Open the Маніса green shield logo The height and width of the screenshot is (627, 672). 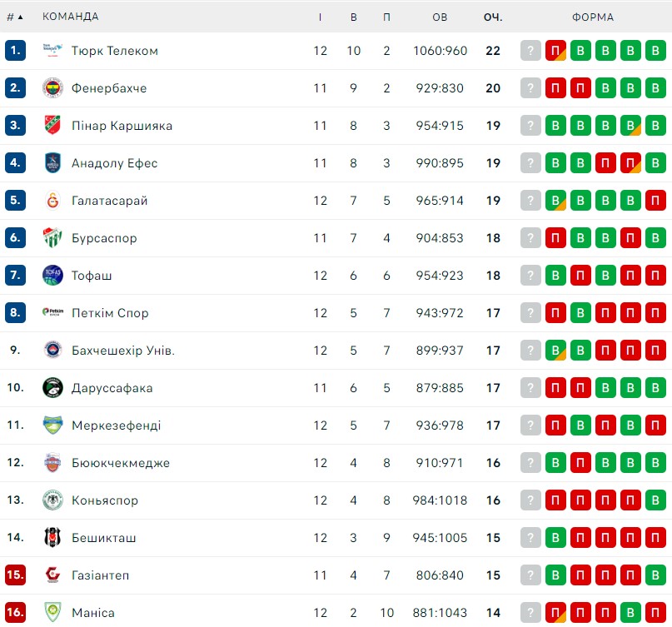pyautogui.click(x=52, y=613)
